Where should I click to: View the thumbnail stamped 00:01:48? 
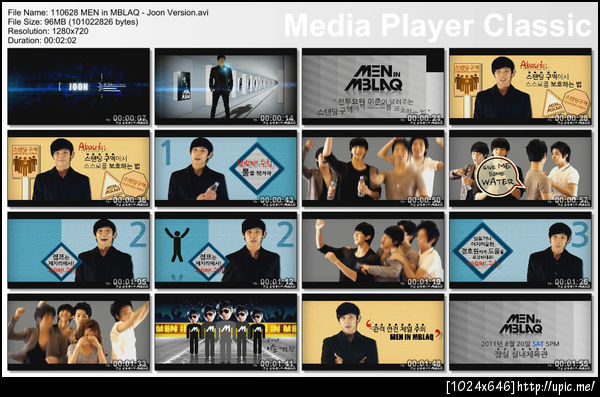[x=373, y=332]
